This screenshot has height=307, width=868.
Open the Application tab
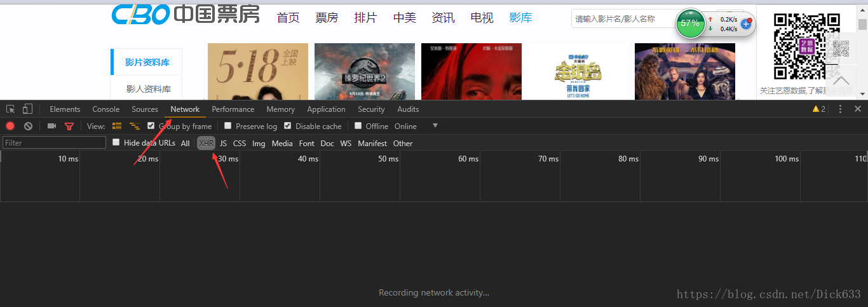[326, 109]
